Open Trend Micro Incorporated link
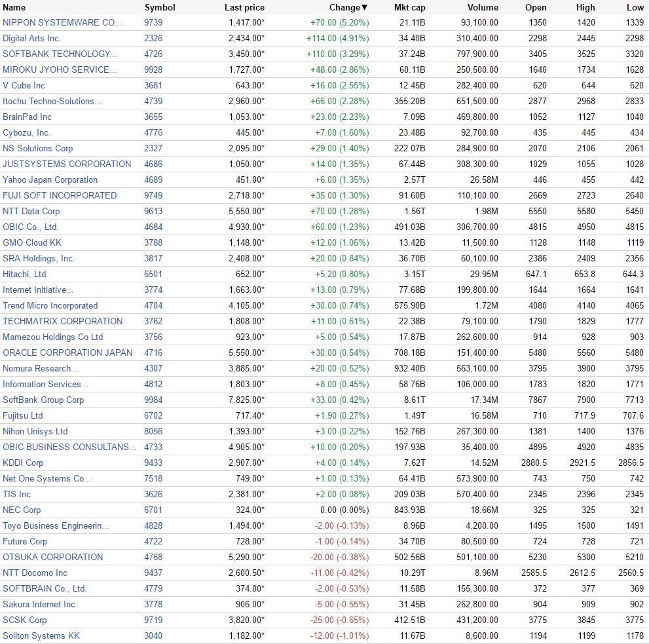Image resolution: width=649 pixels, height=644 pixels. (50, 306)
